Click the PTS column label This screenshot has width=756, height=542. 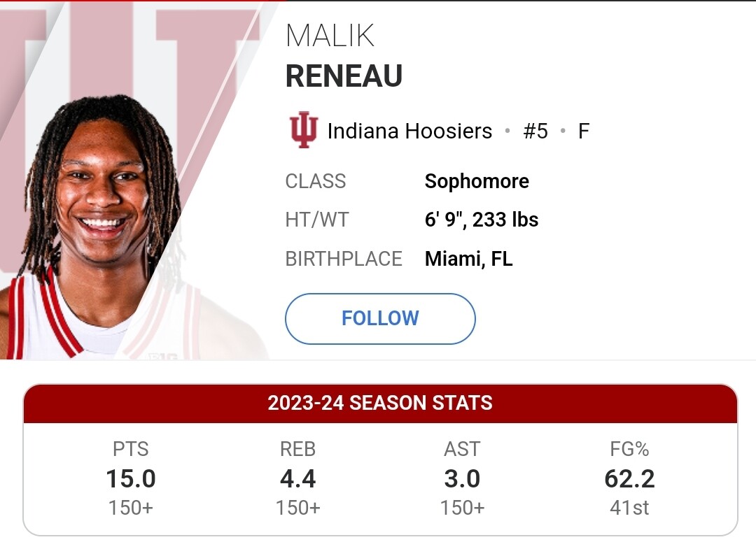131,449
